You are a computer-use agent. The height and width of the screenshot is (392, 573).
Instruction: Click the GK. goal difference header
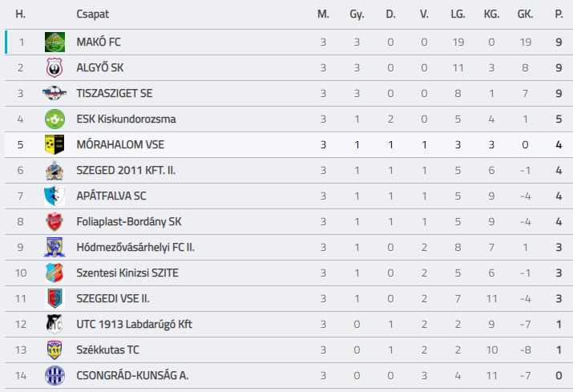pos(525,14)
